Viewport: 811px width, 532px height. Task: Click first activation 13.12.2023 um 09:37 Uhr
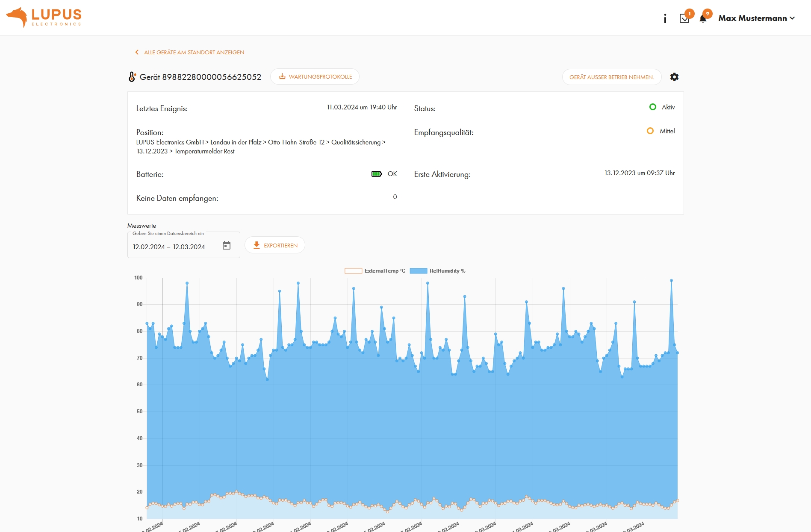pyautogui.click(x=640, y=173)
